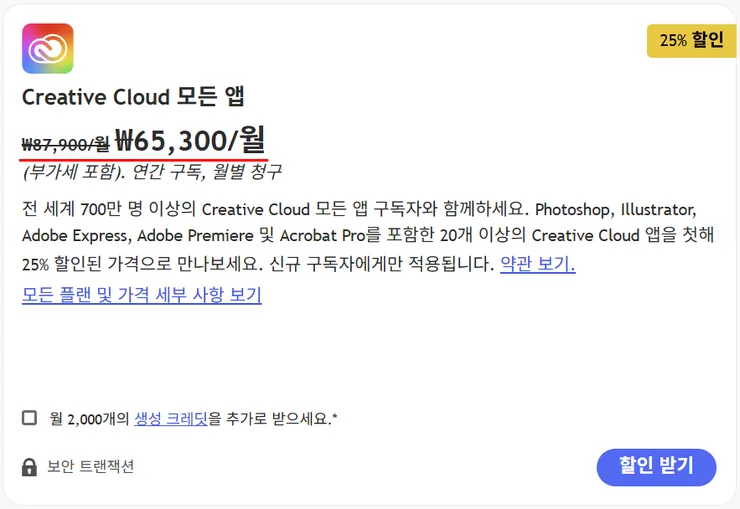The height and width of the screenshot is (509, 740).
Task: Click the discounted ₩65,300/월 price
Action: 190,140
